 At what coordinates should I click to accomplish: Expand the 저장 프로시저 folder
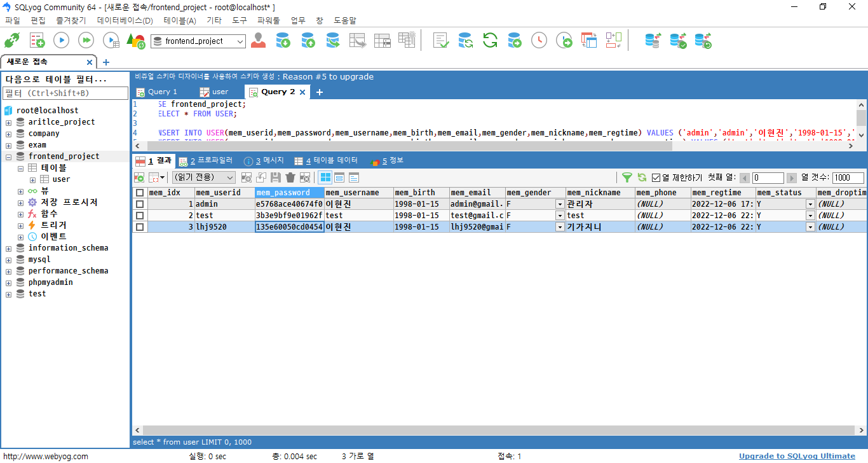coord(21,202)
